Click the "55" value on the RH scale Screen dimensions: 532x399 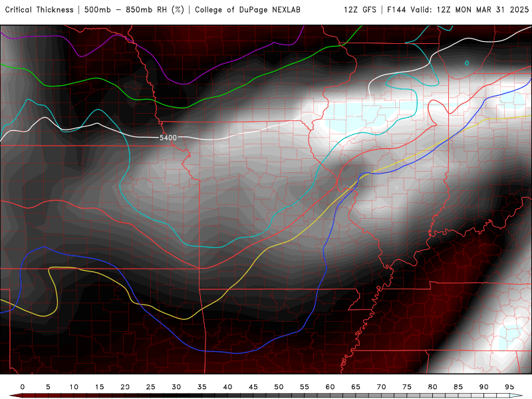(x=305, y=387)
